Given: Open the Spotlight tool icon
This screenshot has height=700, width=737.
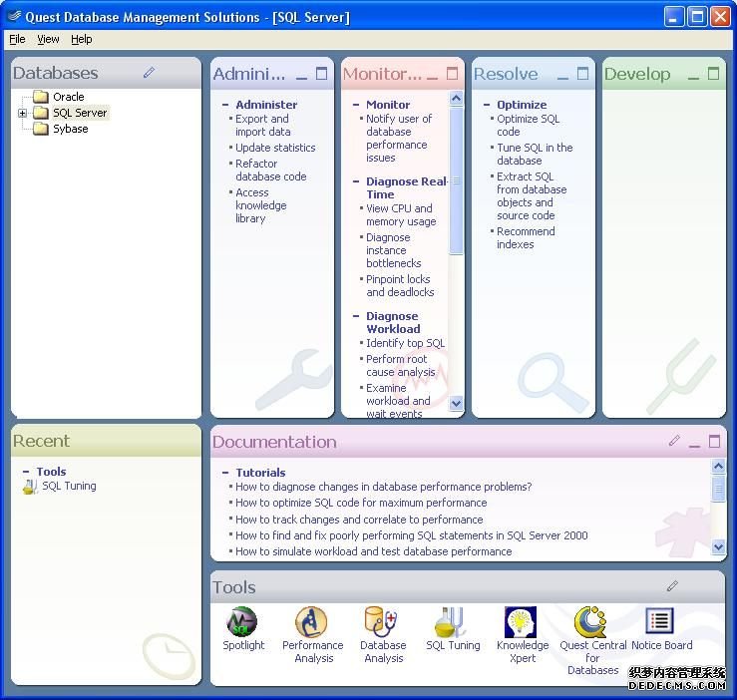Looking at the screenshot, I should [x=242, y=623].
